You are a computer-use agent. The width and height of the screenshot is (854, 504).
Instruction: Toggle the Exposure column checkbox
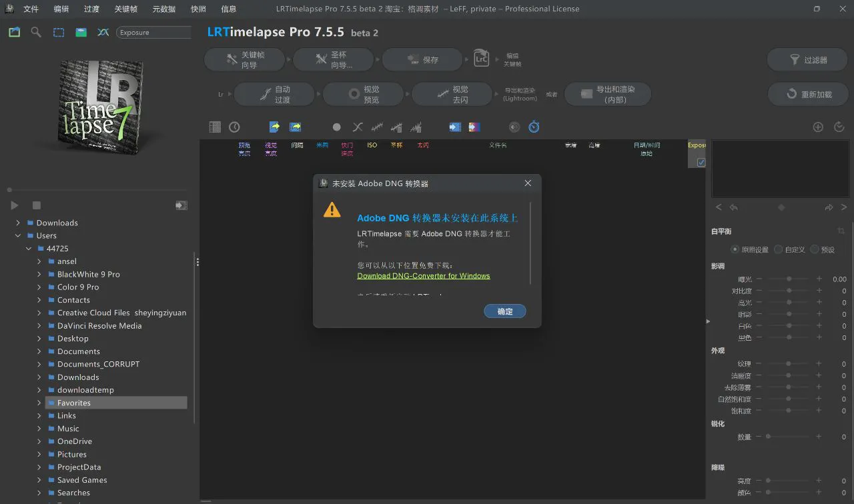(701, 162)
